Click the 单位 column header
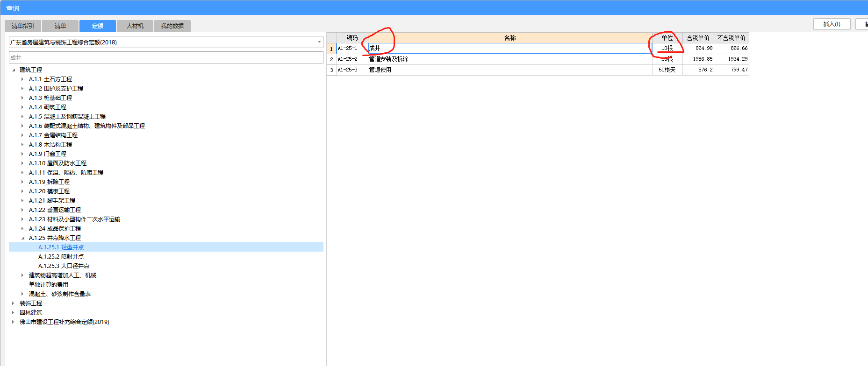The height and width of the screenshot is (366, 868). coord(667,38)
